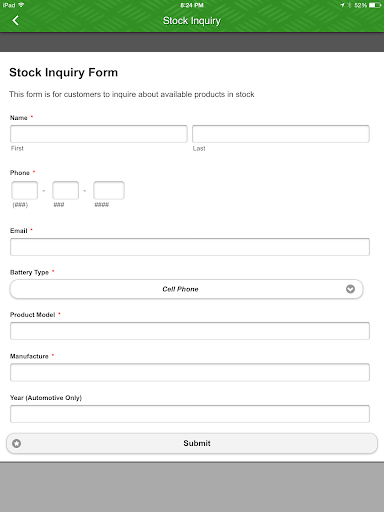Click the Last name input field
Screen dimensions: 384x512
coord(281,134)
